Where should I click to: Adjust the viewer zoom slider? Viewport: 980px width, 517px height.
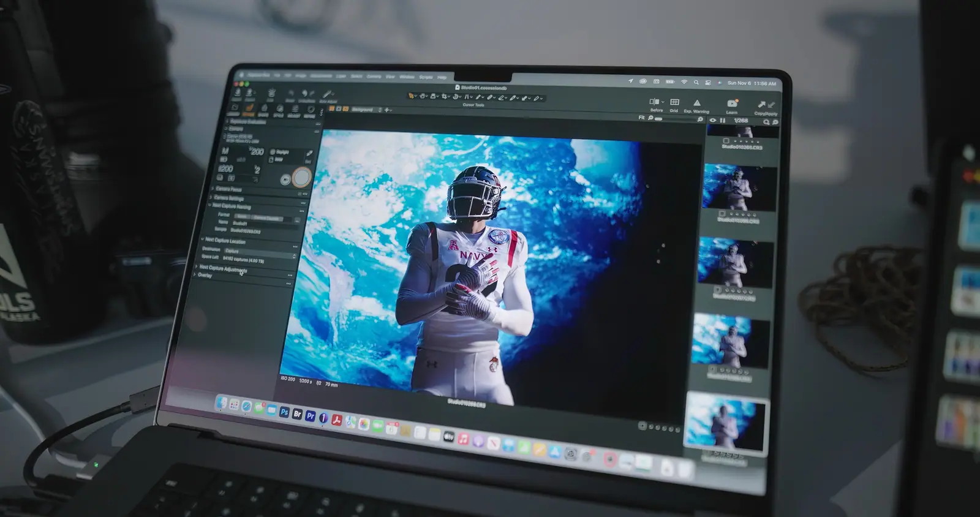[x=675, y=118]
